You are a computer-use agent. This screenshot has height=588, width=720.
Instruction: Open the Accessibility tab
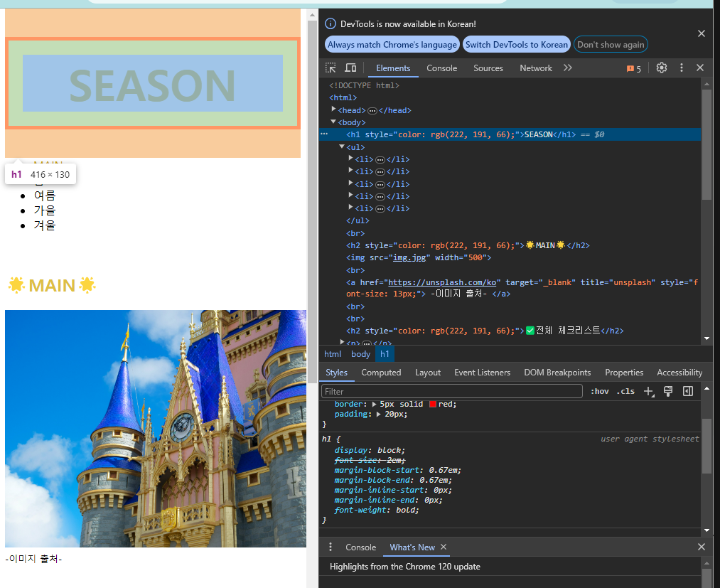(679, 373)
